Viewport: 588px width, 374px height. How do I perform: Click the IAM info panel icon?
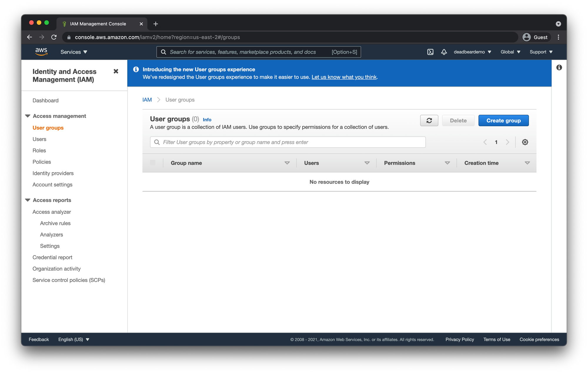coord(559,67)
